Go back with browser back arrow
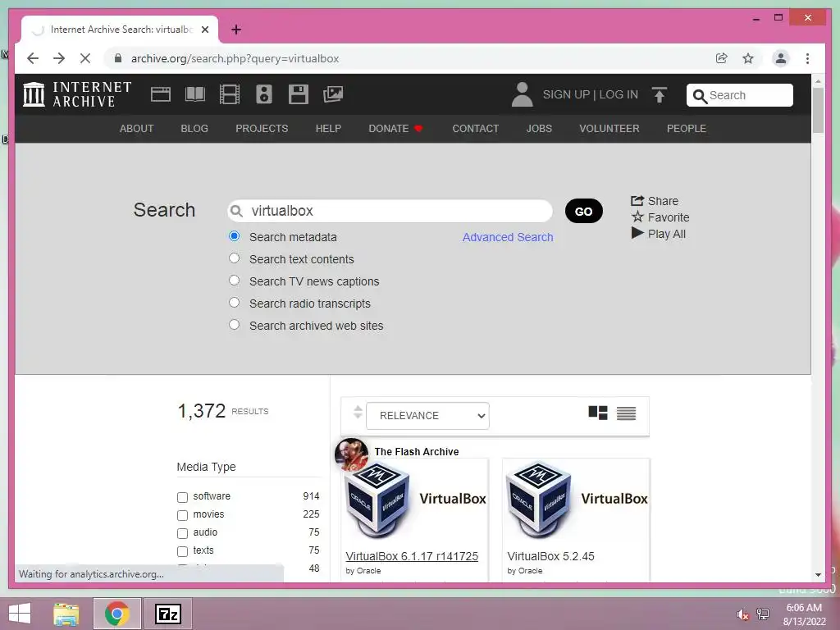Image resolution: width=840 pixels, height=630 pixels. tap(33, 58)
